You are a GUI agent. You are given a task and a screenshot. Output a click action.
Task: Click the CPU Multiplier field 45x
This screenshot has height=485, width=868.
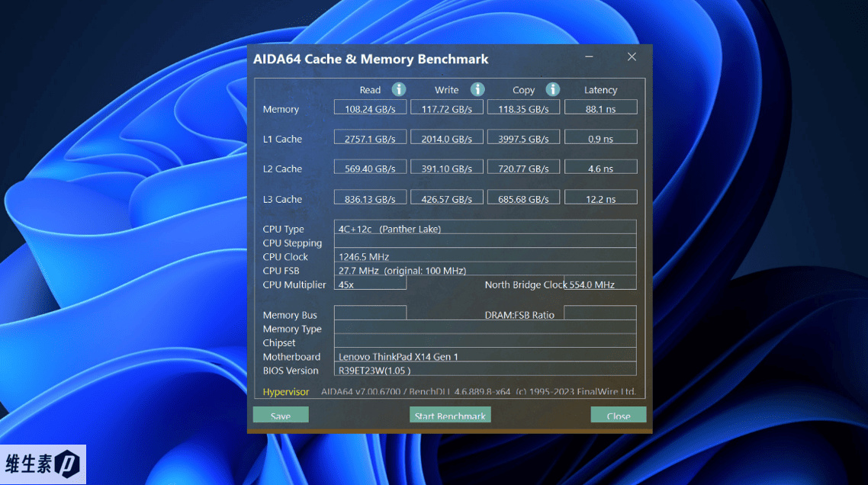[x=371, y=283]
